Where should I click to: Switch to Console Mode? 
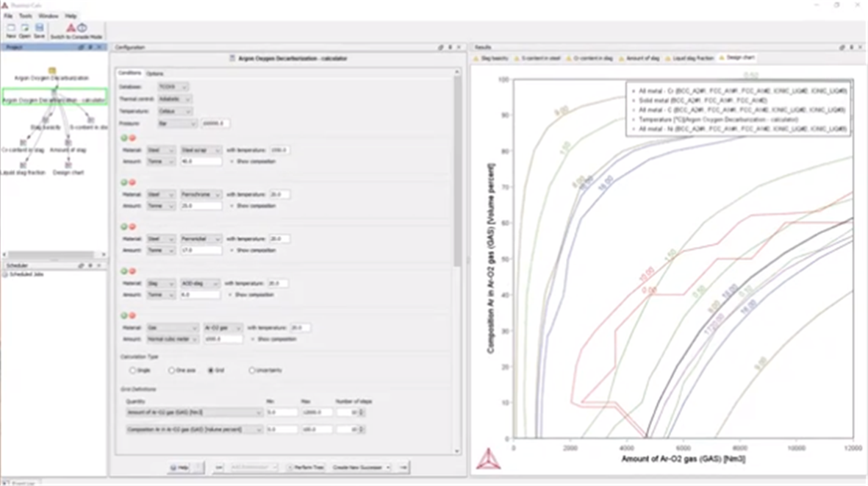click(x=77, y=30)
